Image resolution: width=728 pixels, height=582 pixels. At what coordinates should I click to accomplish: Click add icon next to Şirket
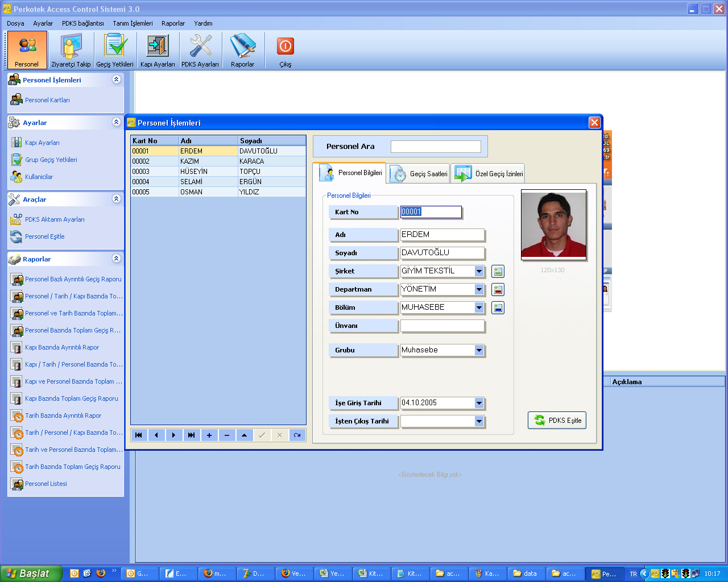coord(498,272)
